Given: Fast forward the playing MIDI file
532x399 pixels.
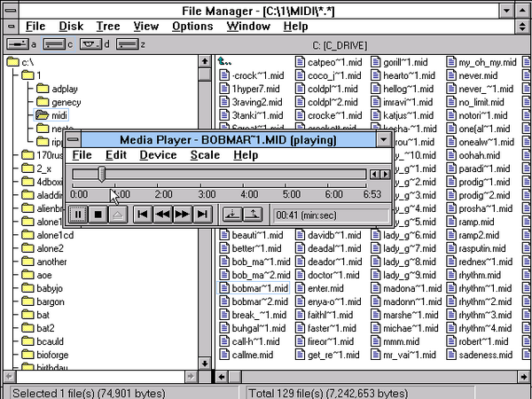Looking at the screenshot, I should pyautogui.click(x=182, y=215).
